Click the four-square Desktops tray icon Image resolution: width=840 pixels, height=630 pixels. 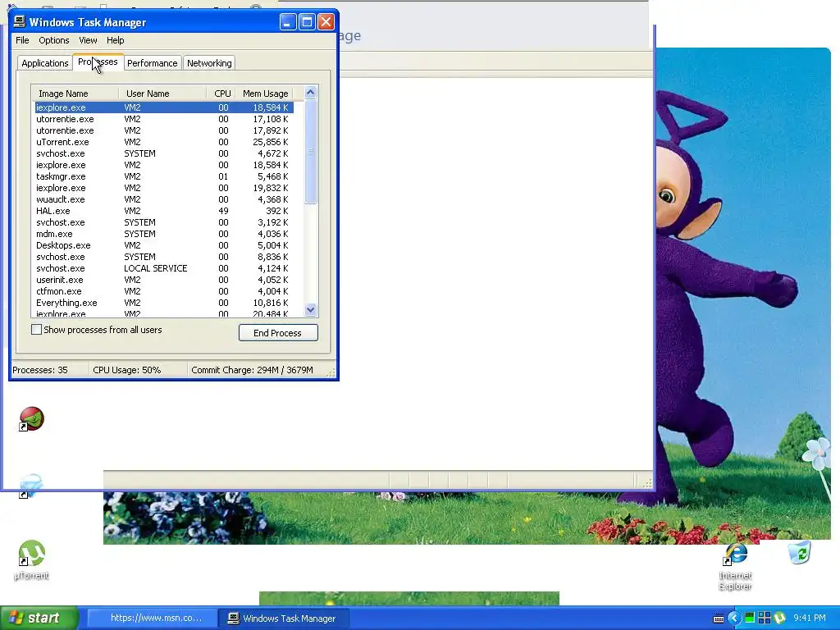click(765, 619)
